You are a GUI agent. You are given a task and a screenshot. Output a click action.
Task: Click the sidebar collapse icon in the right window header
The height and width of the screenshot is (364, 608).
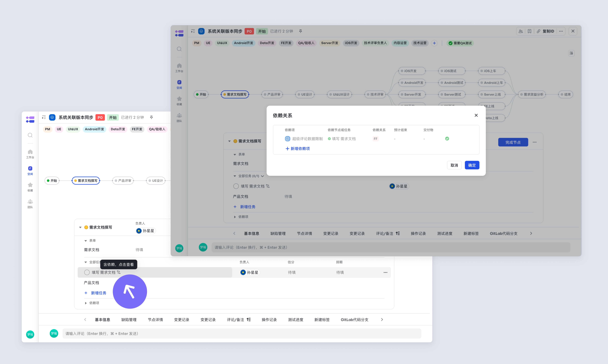193,31
